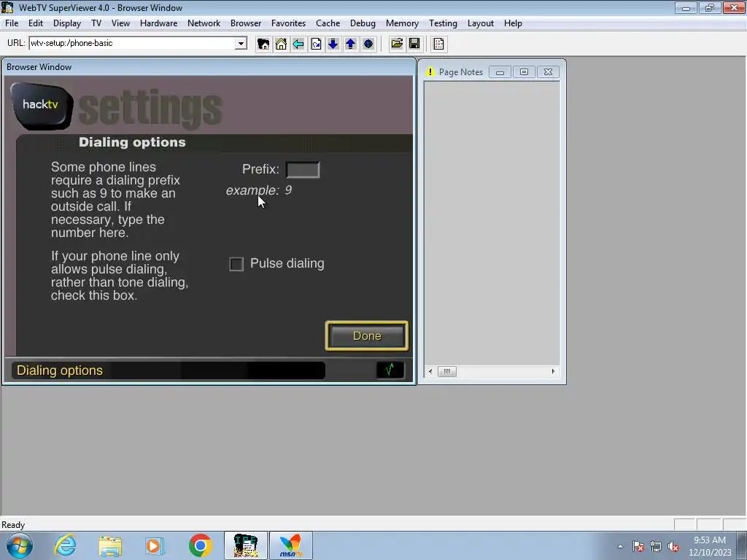Select the WebTV Viewer taskbar icon
Viewport: 747px width, 560px height.
coord(246,545)
